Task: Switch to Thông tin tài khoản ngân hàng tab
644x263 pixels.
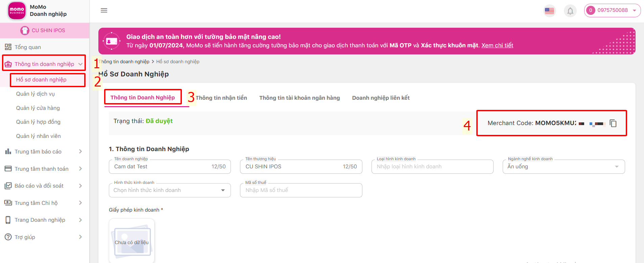Action: pyautogui.click(x=300, y=98)
